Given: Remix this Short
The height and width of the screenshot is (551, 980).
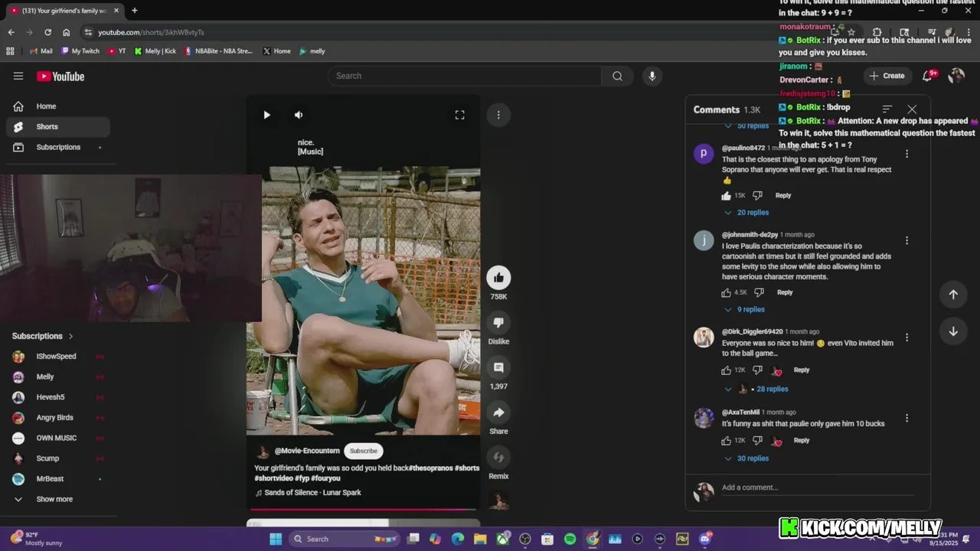Looking at the screenshot, I should pyautogui.click(x=498, y=458).
